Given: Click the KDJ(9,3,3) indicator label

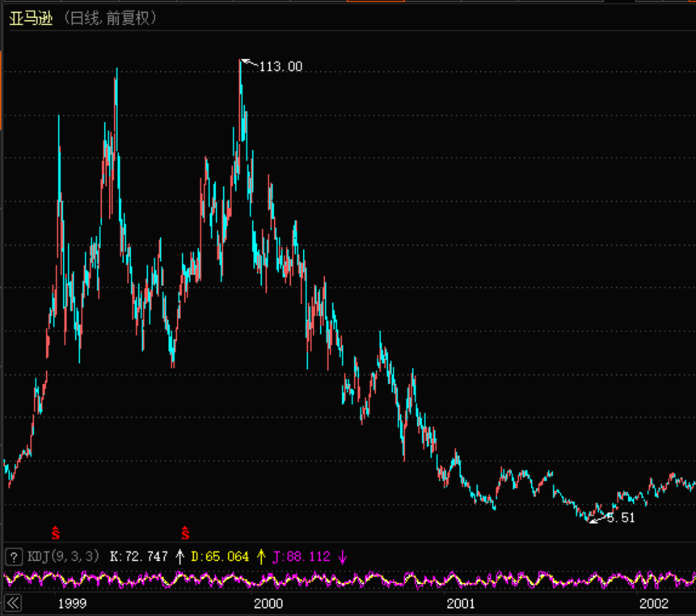Looking at the screenshot, I should click(64, 556).
